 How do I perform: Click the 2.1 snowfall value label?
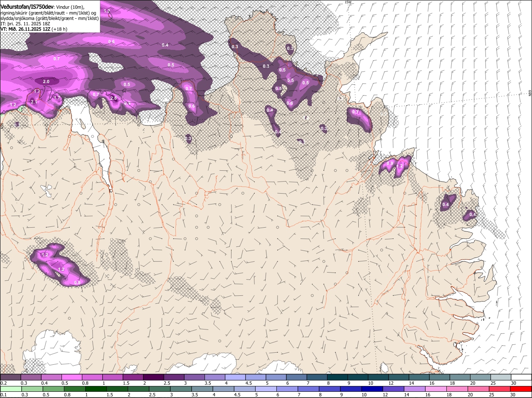click(x=34, y=102)
